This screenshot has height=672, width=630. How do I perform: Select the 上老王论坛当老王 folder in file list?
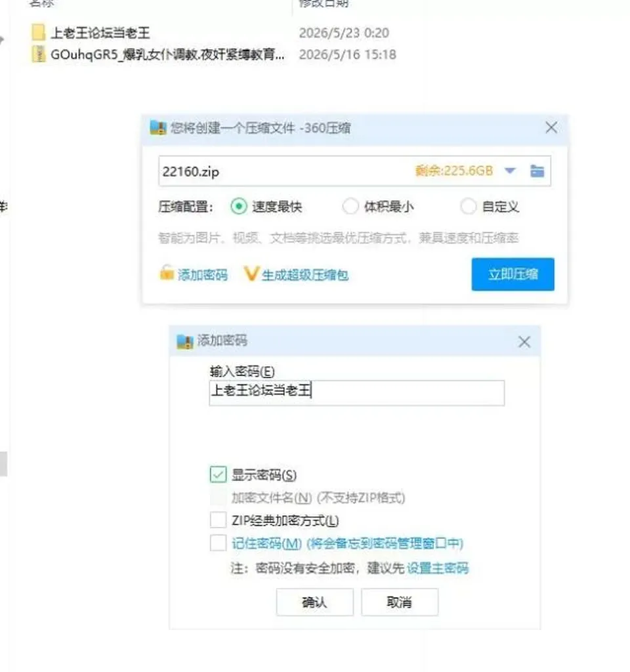(x=100, y=33)
